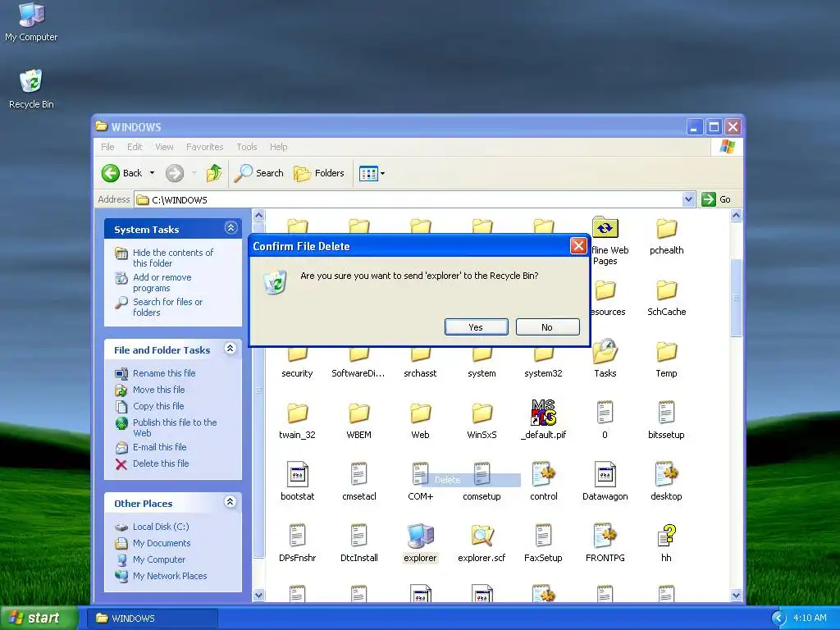
Task: Open the File menu
Action: [x=107, y=147]
